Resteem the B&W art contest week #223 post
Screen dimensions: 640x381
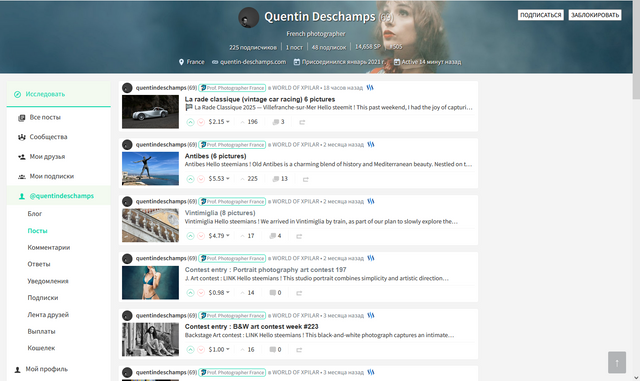pyautogui.click(x=299, y=350)
